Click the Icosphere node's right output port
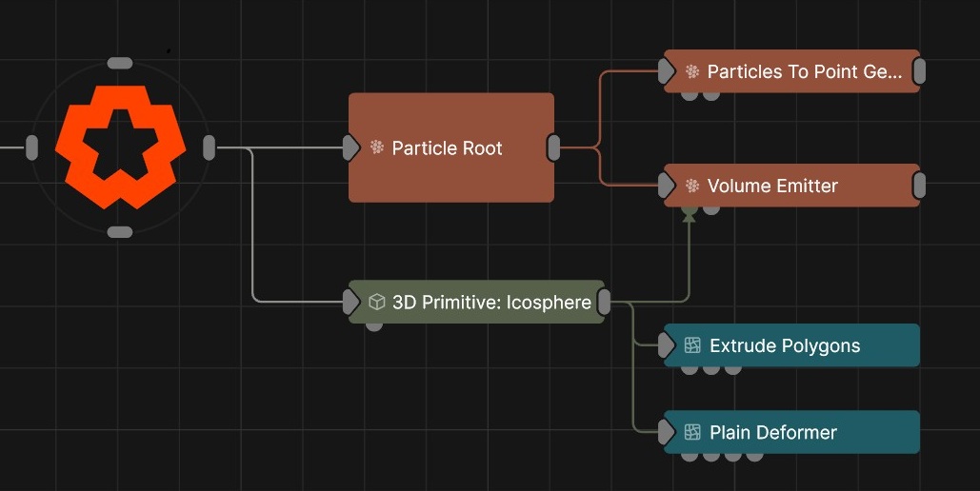Viewport: 980px width, 491px height. [x=604, y=303]
